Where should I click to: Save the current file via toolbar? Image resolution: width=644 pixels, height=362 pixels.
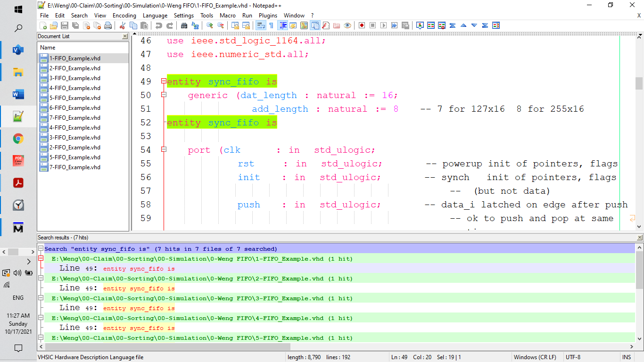65,25
